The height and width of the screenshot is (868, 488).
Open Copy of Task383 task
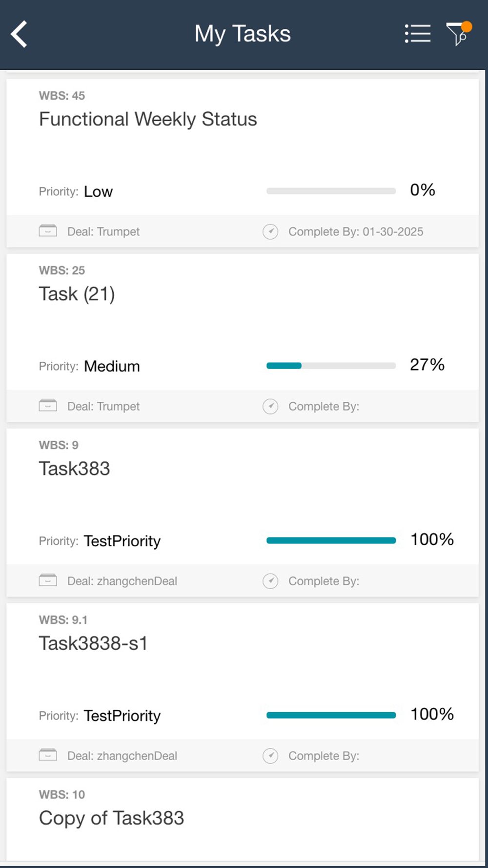click(x=112, y=818)
